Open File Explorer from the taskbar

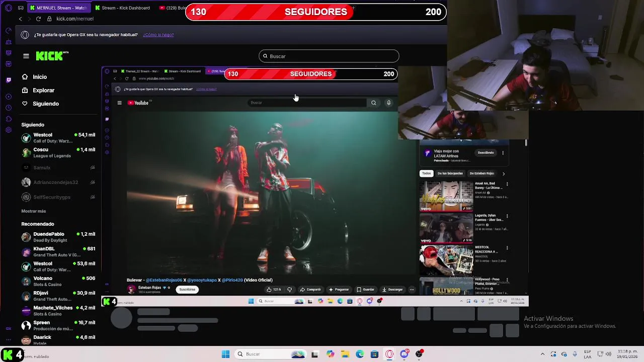click(x=345, y=354)
